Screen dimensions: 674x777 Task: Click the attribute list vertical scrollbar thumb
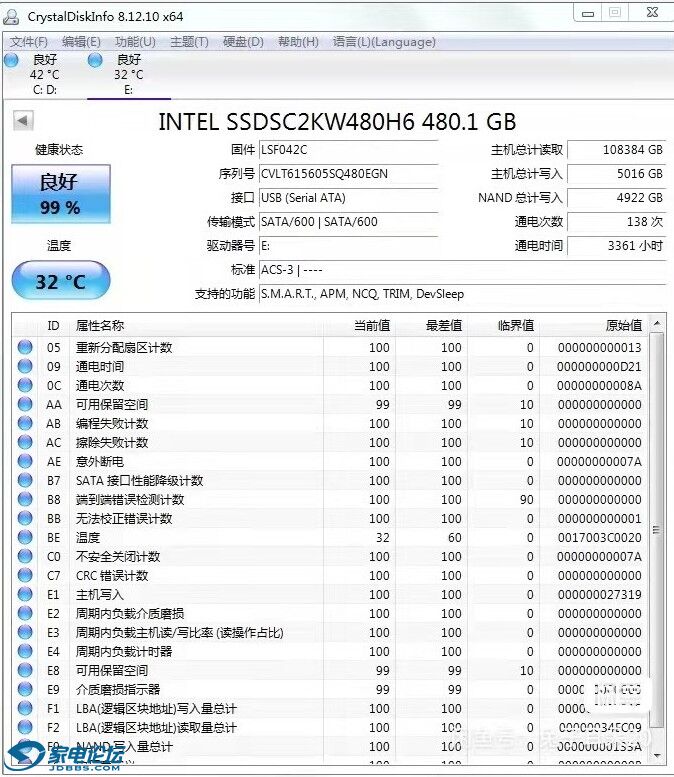[x=657, y=530]
